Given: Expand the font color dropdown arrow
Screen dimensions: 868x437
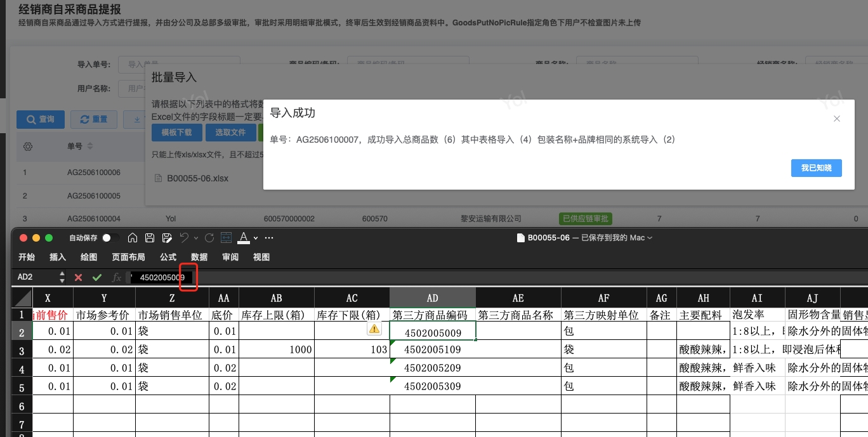Looking at the screenshot, I should tap(256, 238).
